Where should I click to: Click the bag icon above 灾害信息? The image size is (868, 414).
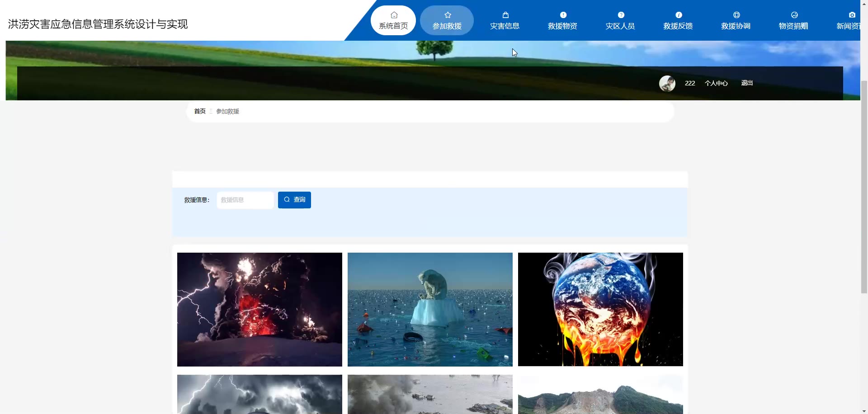click(x=505, y=15)
